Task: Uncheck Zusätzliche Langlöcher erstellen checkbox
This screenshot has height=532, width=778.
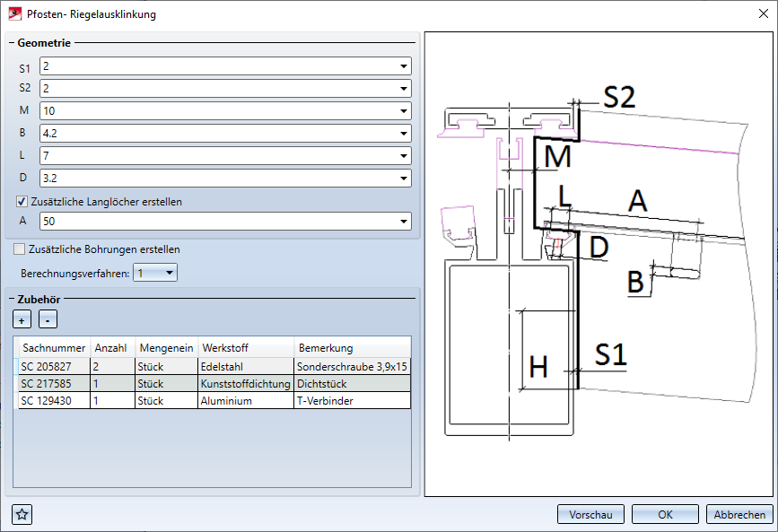Action: [22, 202]
